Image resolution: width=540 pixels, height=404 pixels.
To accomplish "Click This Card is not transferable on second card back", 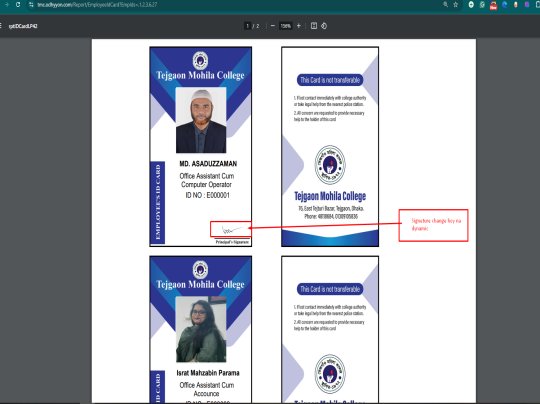I will point(330,289).
